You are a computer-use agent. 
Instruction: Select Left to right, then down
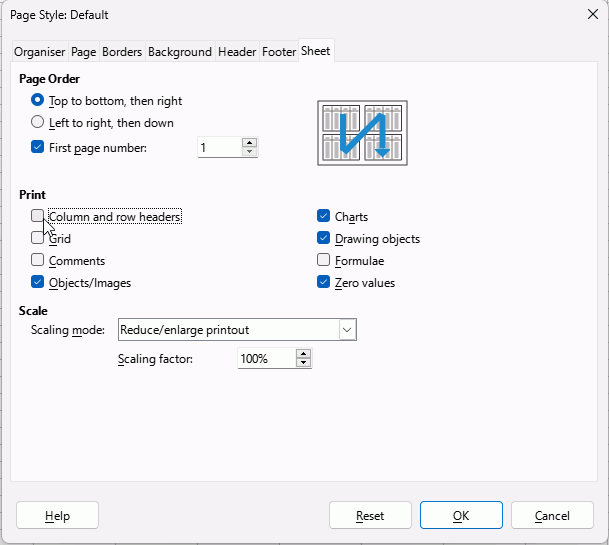point(37,122)
